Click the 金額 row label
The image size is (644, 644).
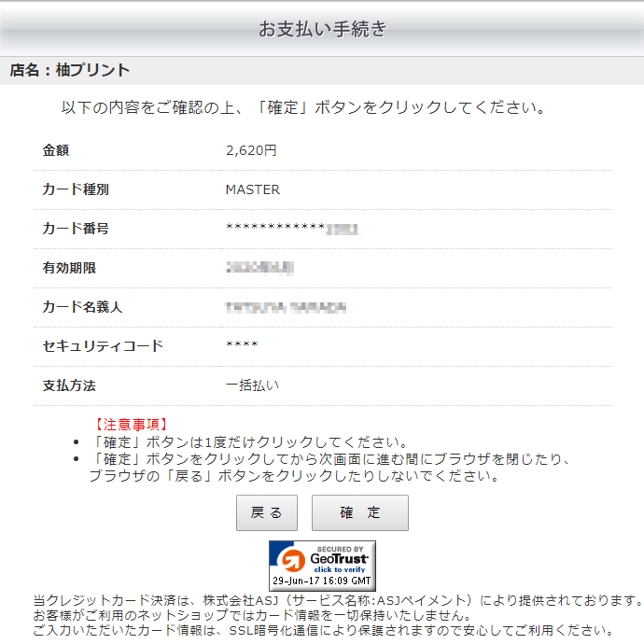pos(56,150)
